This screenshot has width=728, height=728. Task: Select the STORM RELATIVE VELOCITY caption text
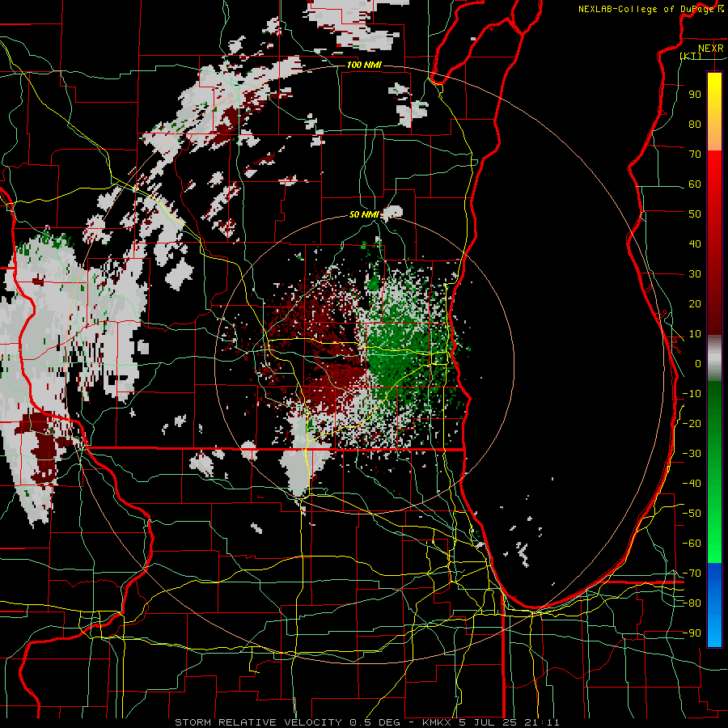(x=258, y=722)
